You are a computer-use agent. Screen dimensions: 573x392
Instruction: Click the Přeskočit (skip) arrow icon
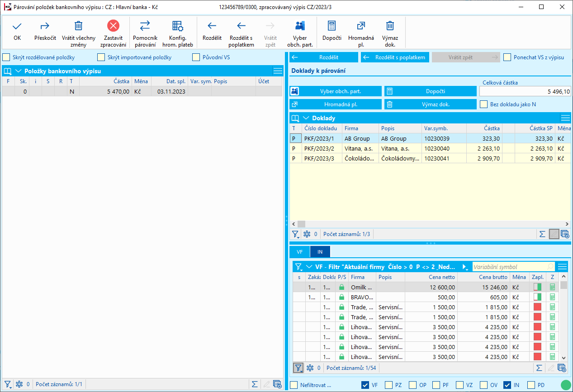click(x=45, y=26)
